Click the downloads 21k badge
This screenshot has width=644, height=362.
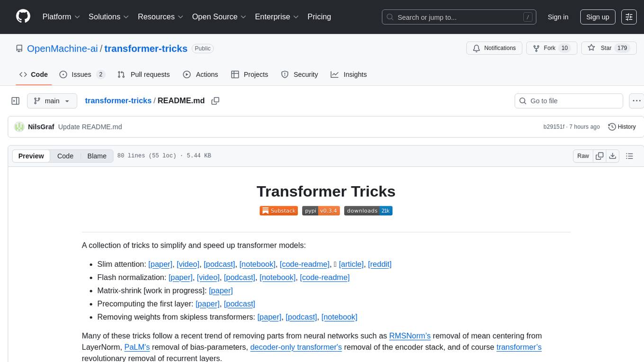[368, 211]
